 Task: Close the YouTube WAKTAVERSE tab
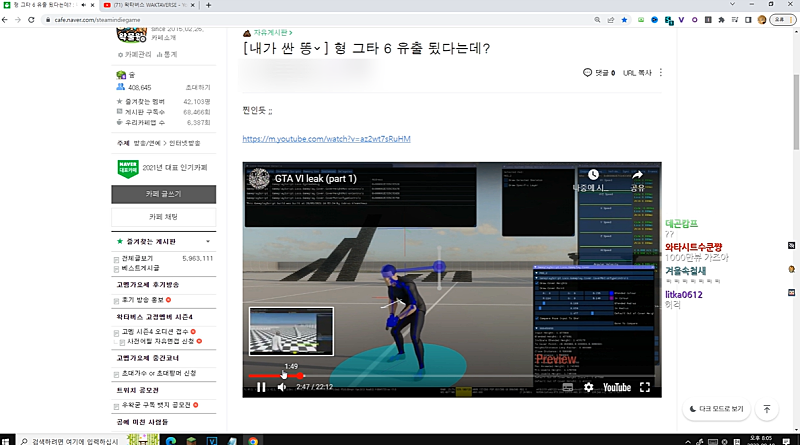pos(193,5)
